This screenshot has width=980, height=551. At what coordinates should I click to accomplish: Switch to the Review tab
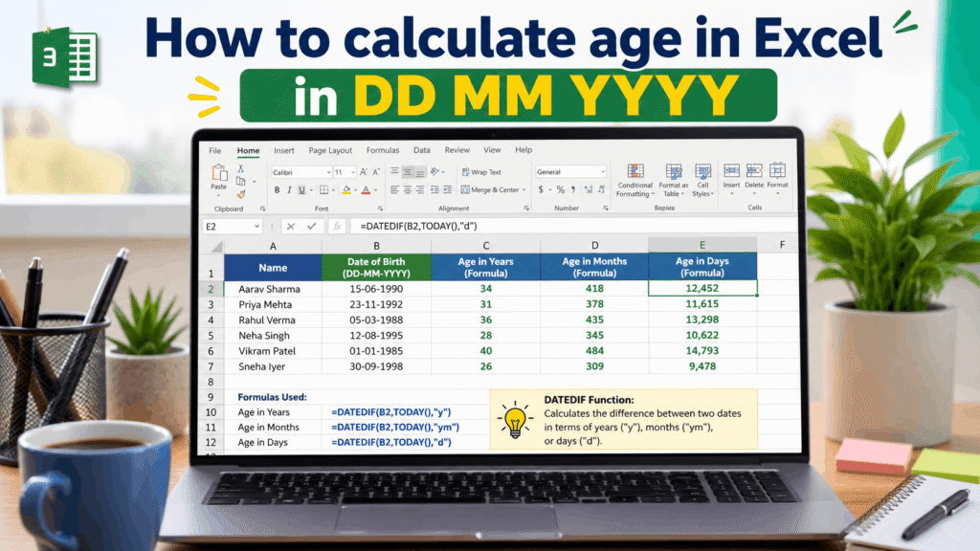(457, 150)
